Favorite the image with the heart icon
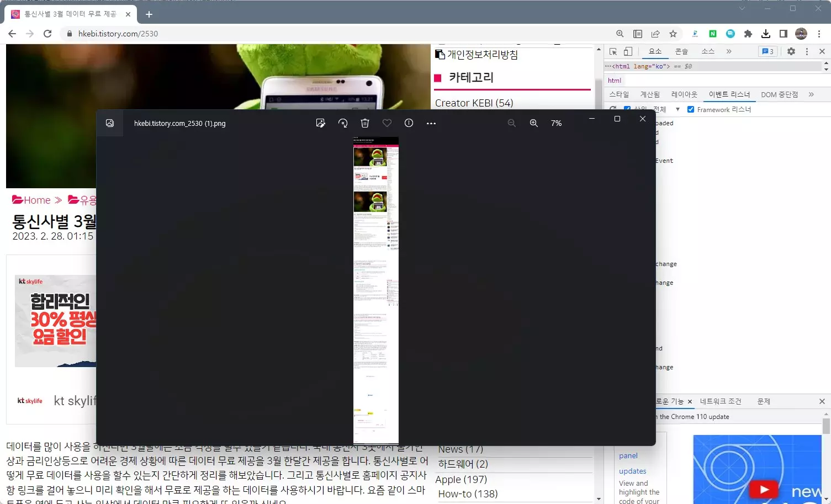Screen dimensions: 831x504 387,123
